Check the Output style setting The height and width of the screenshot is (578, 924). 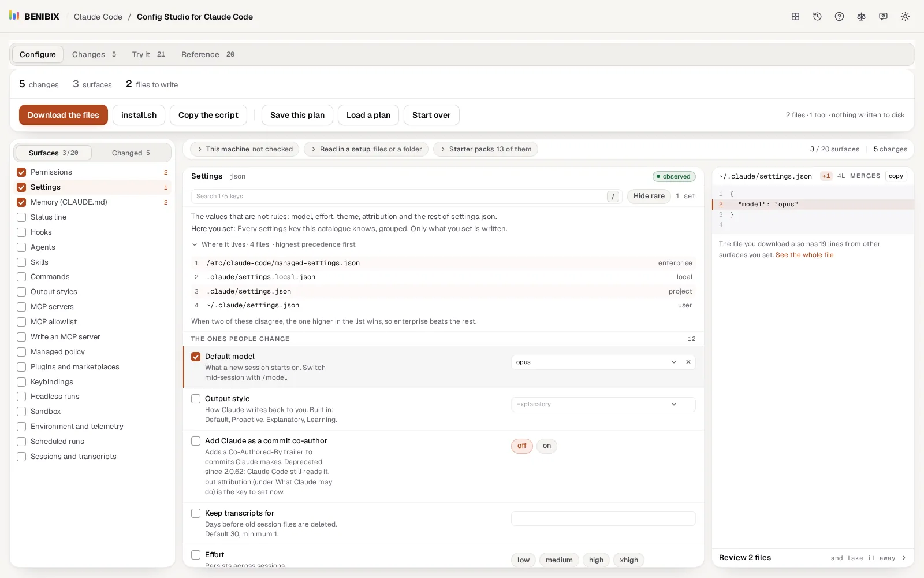click(196, 399)
